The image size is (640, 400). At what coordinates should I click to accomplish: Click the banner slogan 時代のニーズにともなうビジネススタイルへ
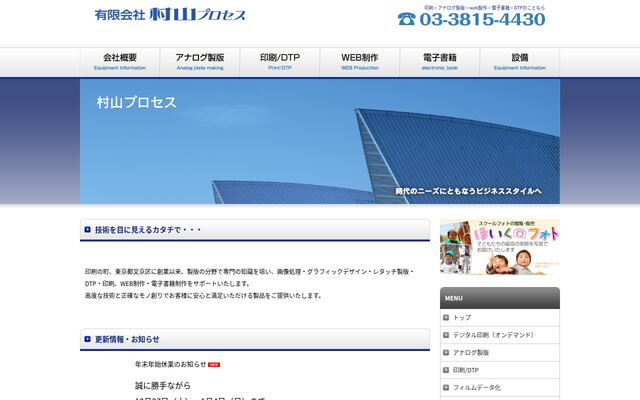(x=469, y=191)
